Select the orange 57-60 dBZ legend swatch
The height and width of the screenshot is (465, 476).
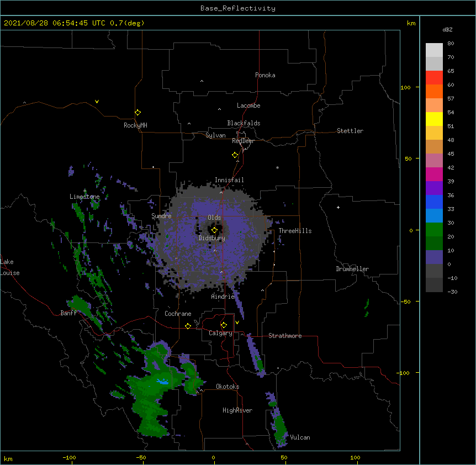(434, 91)
